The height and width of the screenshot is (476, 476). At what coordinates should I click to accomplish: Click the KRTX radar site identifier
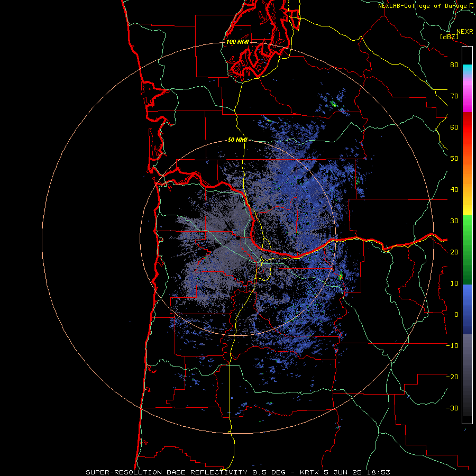click(x=309, y=472)
